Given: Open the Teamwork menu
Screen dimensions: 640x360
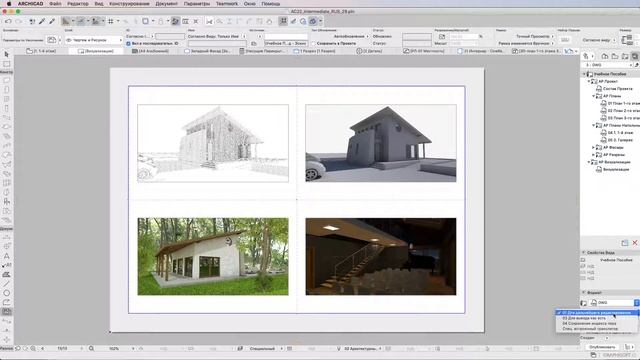Looking at the screenshot, I should [227, 4].
